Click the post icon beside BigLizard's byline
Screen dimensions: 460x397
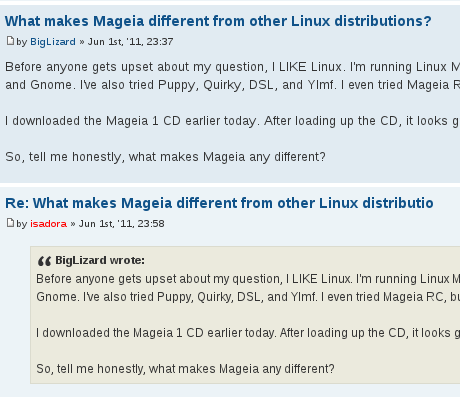point(10,41)
